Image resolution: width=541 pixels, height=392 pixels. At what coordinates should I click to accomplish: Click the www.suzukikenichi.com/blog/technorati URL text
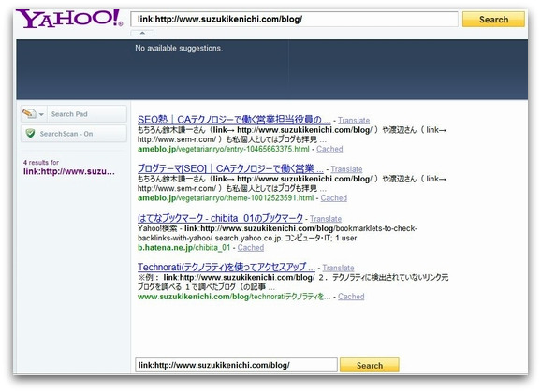234,297
